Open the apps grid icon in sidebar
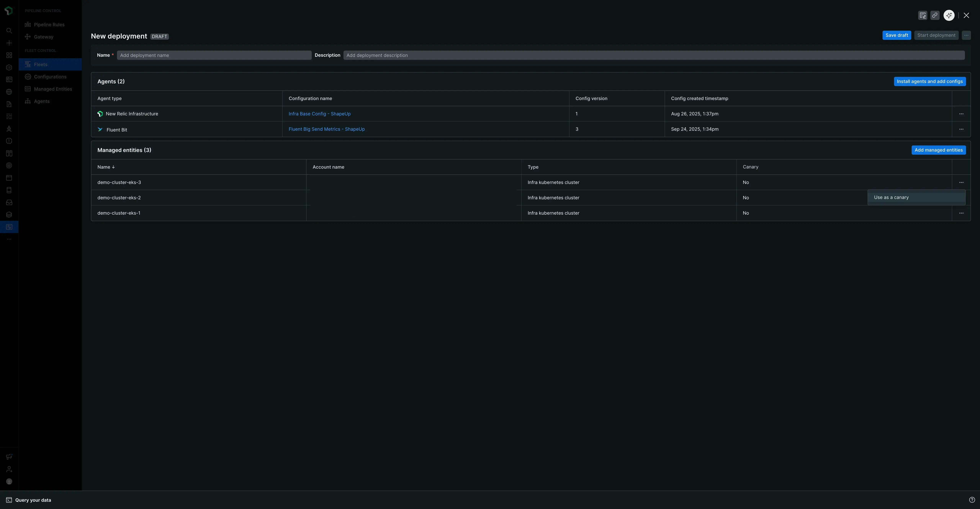 tap(9, 55)
